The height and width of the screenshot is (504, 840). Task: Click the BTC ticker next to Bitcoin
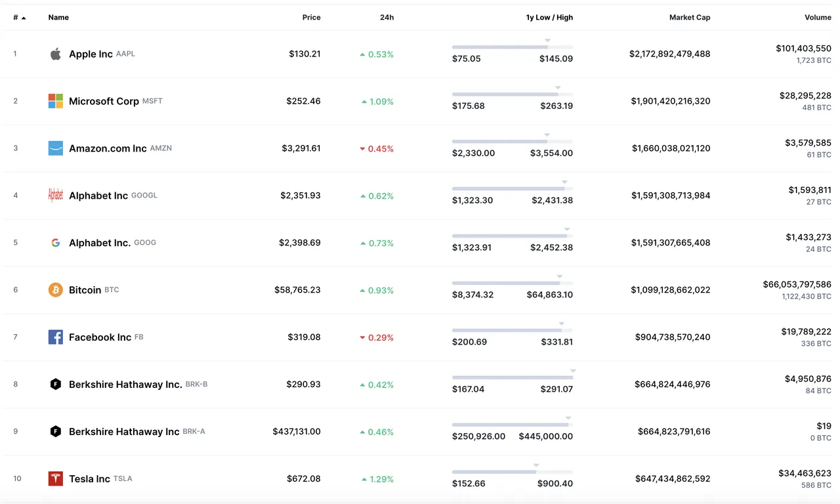point(112,290)
